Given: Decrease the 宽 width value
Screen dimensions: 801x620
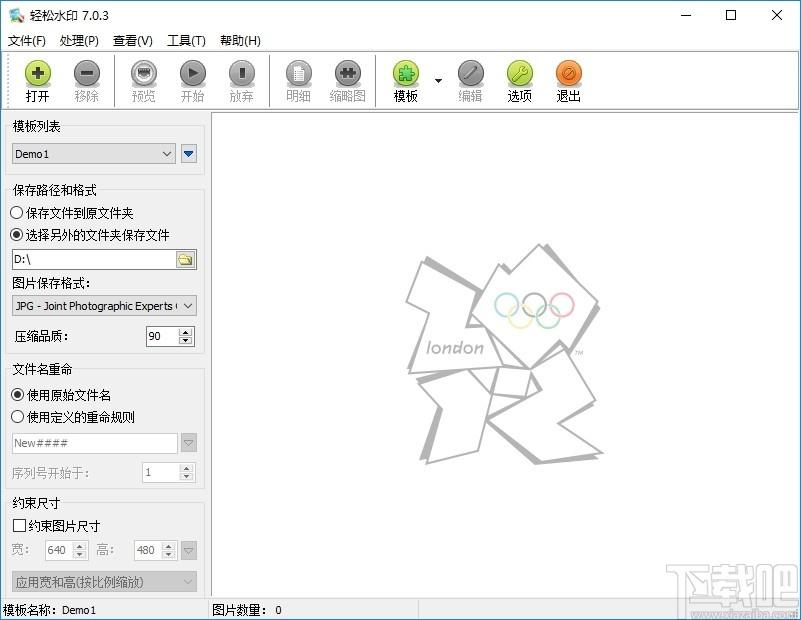Looking at the screenshot, I should tap(80, 555).
